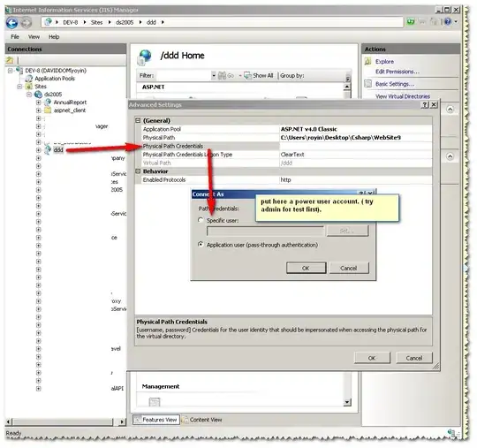The image size is (477, 448).
Task: Select the Specific user radio button
Action: click(201, 220)
